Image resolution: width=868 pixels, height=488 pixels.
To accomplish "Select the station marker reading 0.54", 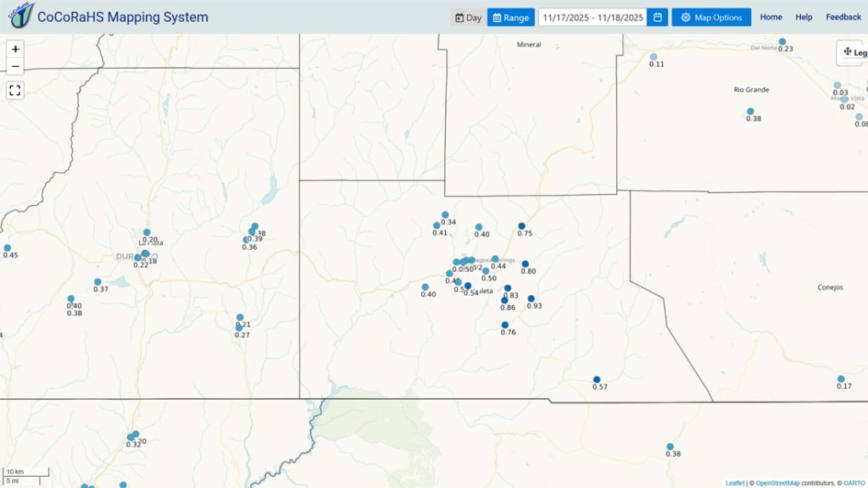I will [468, 286].
